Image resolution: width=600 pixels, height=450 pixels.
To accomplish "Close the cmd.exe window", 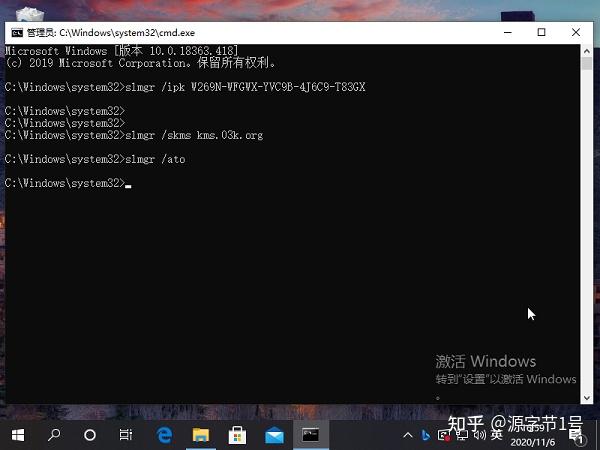I will 576,33.
